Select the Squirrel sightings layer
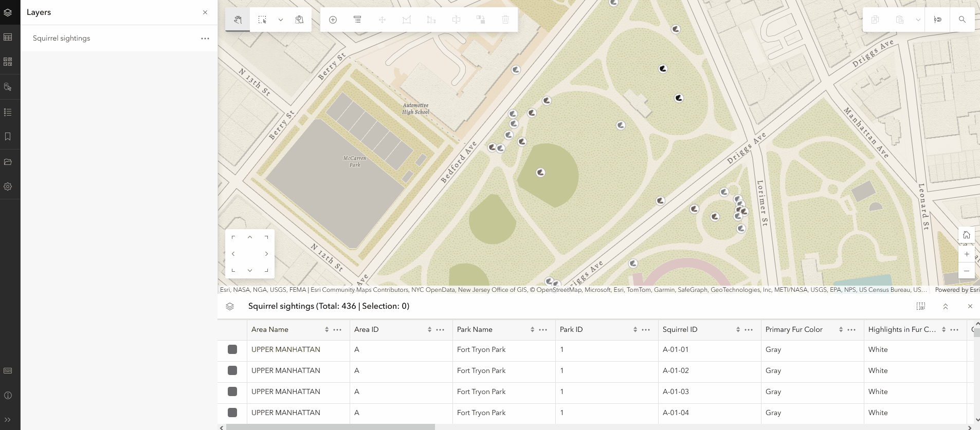The width and height of the screenshot is (980, 430). point(62,39)
